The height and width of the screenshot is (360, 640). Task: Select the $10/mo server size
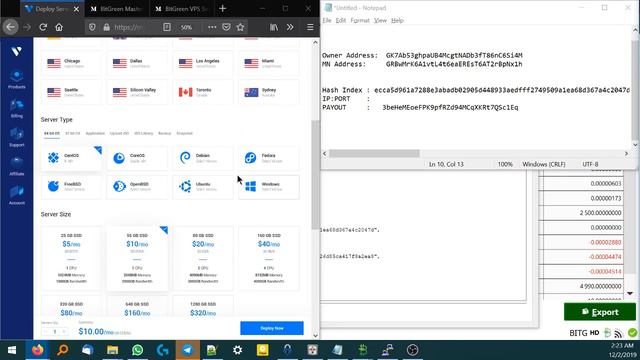(137, 258)
